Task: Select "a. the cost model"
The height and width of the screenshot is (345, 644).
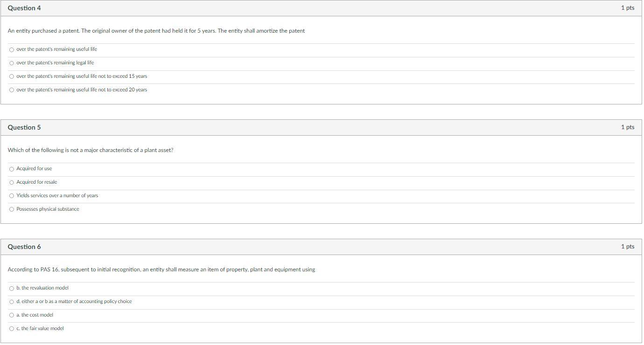Action: 11,315
